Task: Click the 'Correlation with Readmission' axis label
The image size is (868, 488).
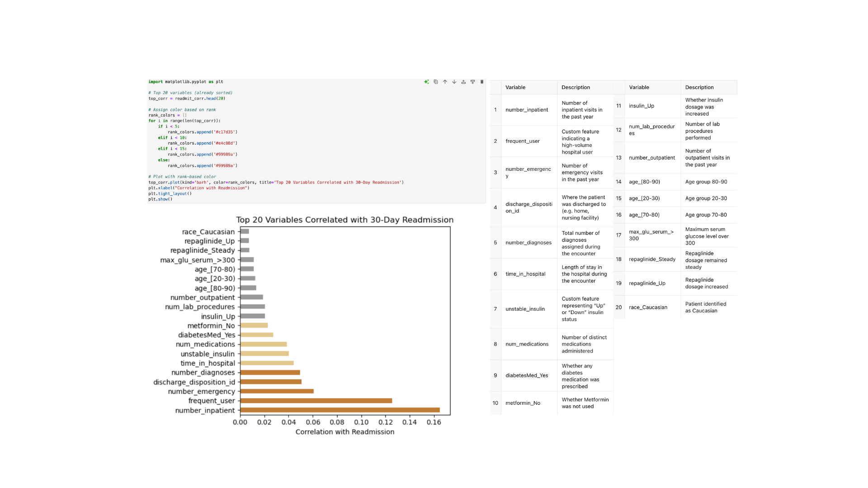Action: [x=344, y=432]
